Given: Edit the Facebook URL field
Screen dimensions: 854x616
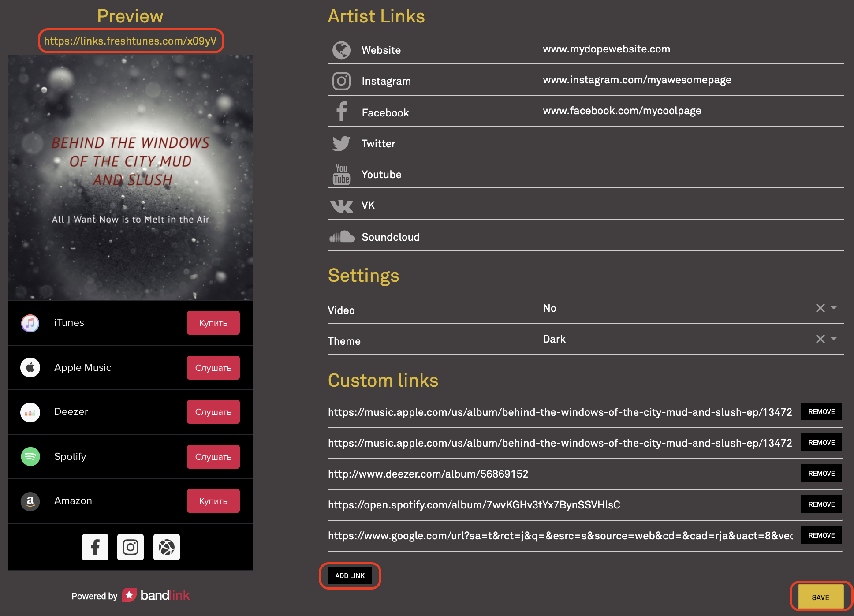Looking at the screenshot, I should point(693,111).
